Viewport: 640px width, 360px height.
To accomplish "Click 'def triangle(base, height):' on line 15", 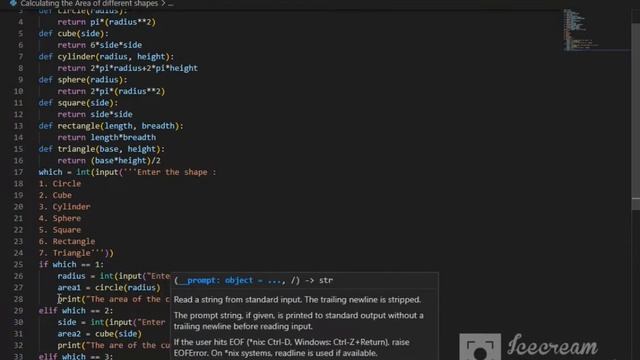I will 102,149.
